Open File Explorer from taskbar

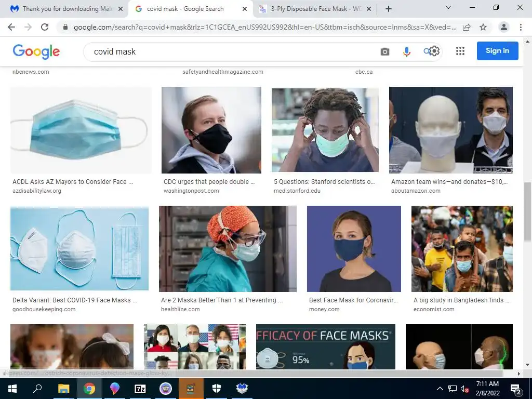coord(63,389)
